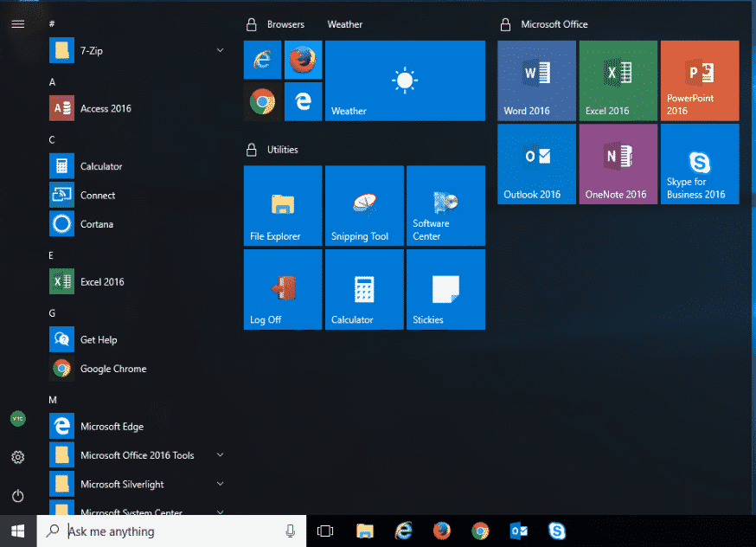The image size is (756, 547).
Task: Open Calculator from the app list
Action: [x=138, y=166]
